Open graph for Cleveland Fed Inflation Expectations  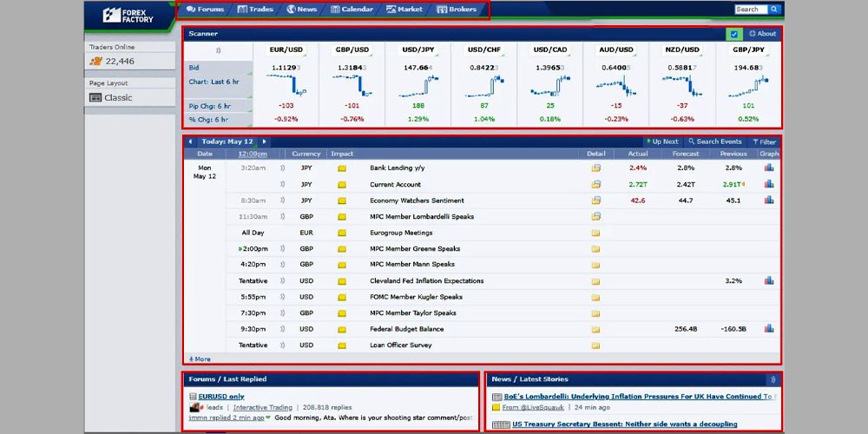click(769, 280)
